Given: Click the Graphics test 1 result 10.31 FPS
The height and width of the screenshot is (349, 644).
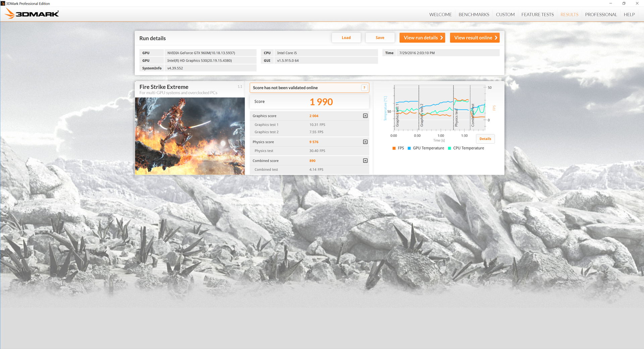Looking at the screenshot, I should point(317,124).
